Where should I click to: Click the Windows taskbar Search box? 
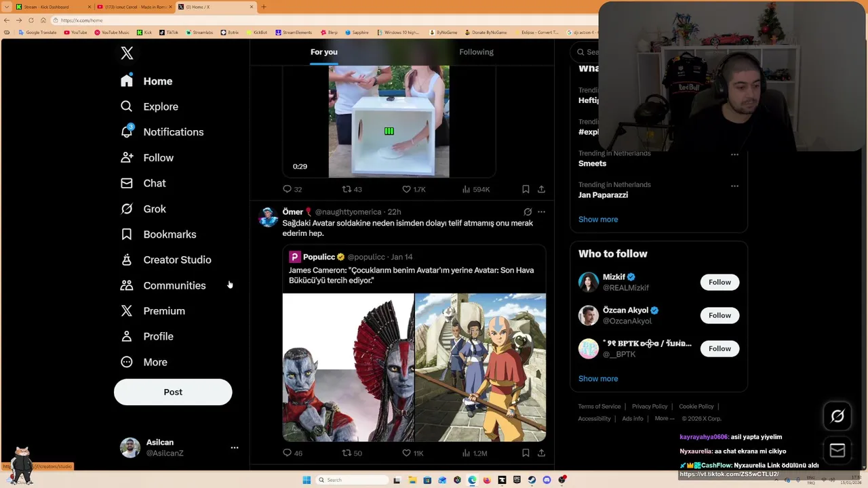(x=352, y=480)
